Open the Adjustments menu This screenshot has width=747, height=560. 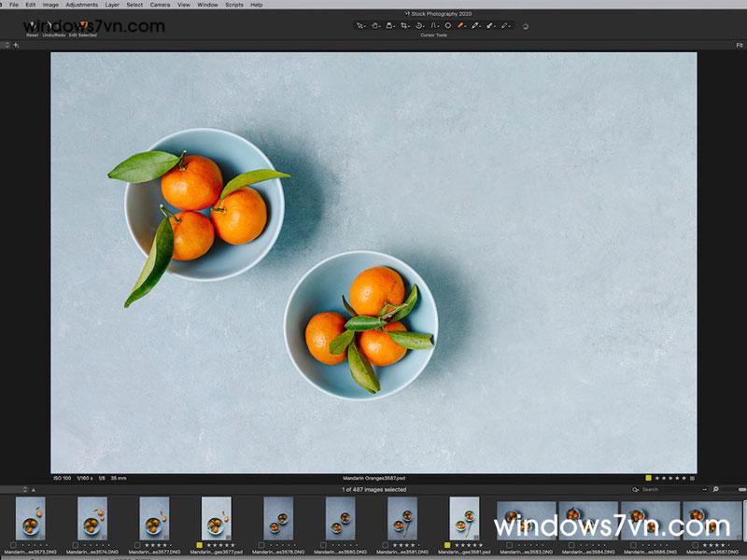tap(81, 5)
